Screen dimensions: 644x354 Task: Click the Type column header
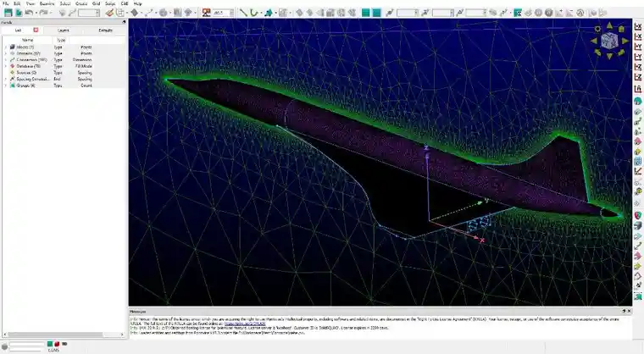(x=61, y=41)
